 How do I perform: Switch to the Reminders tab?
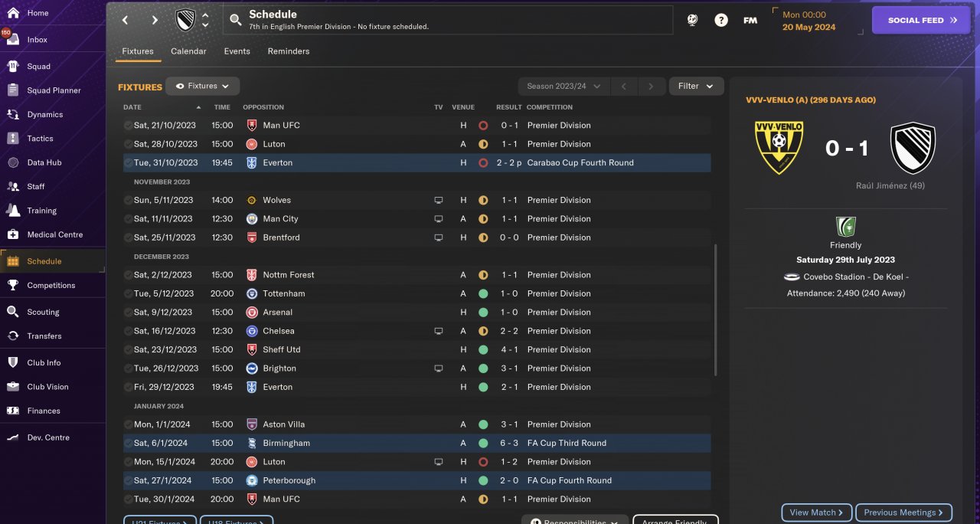click(289, 51)
